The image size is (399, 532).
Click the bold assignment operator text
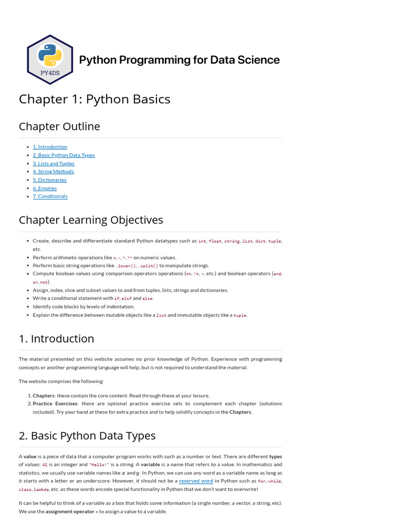70,512
